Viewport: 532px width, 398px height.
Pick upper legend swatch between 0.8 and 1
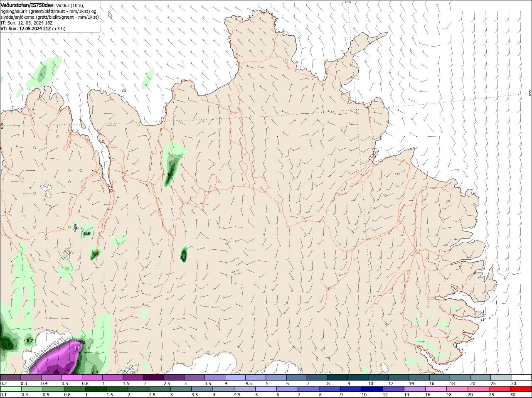pyautogui.click(x=92, y=377)
